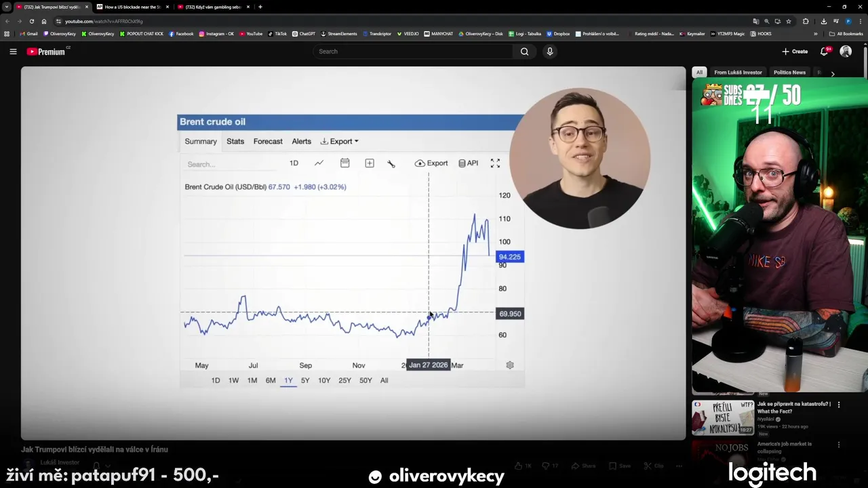Open the HOOKS bookmark
The width and height of the screenshot is (868, 488).
click(x=761, y=34)
